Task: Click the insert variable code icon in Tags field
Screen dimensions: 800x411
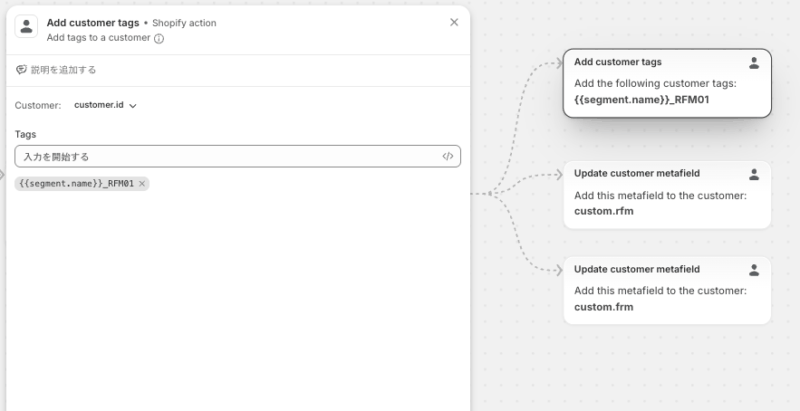Action: coord(448,157)
